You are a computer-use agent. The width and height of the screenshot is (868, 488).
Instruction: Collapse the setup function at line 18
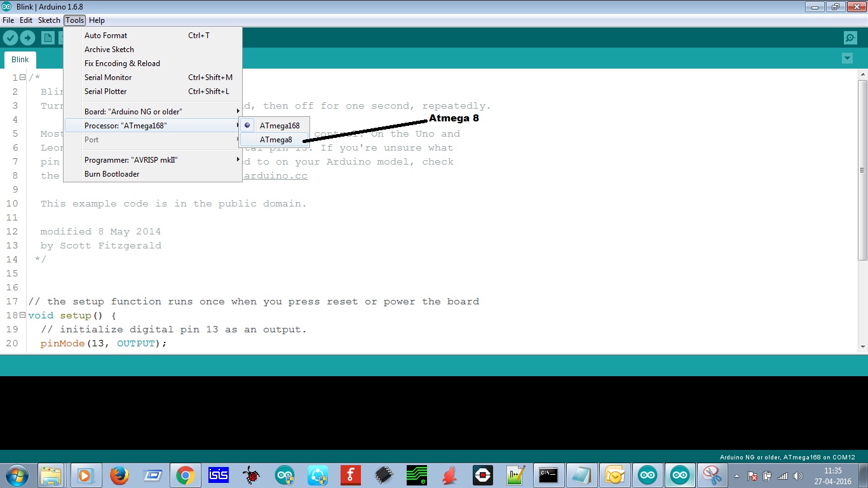tap(22, 315)
